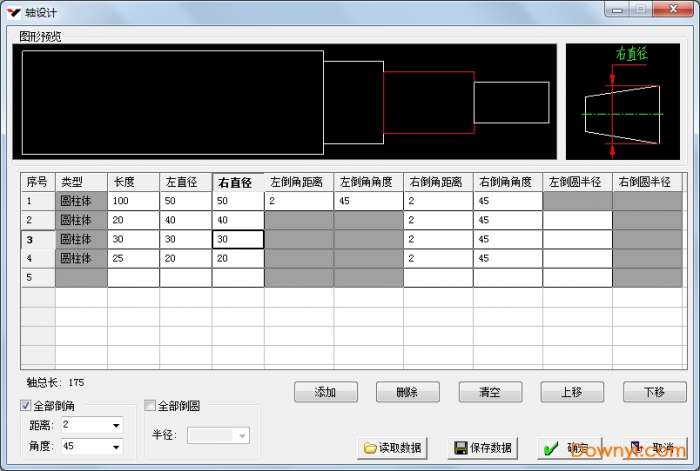This screenshot has height=471, width=700.
Task: Click length cell 100 in row 1
Action: pyautogui.click(x=133, y=201)
